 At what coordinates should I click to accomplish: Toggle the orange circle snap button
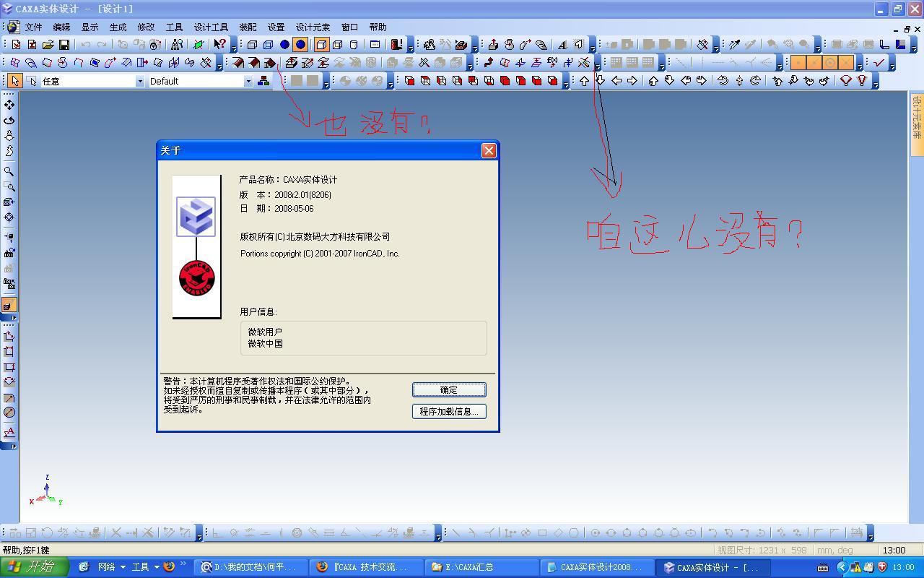[x=830, y=63]
